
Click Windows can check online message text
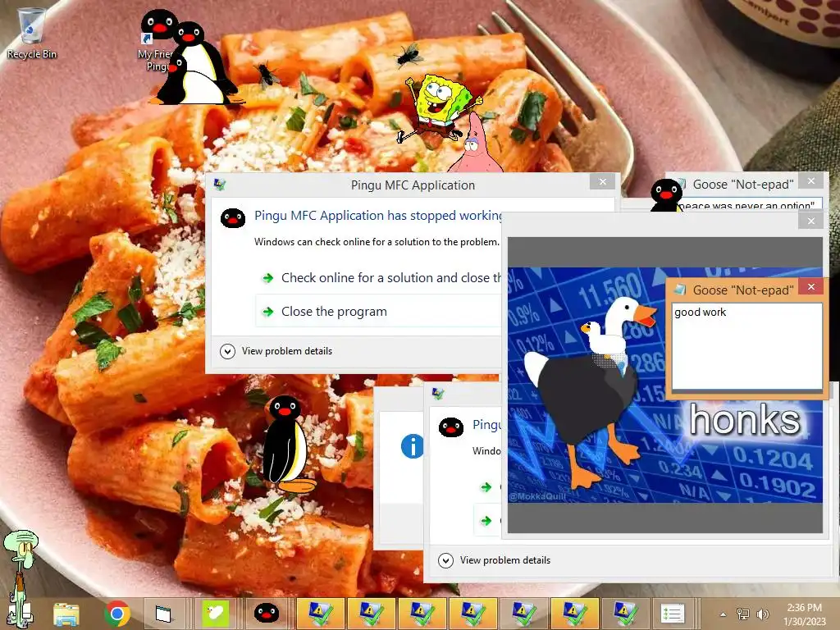point(377,242)
